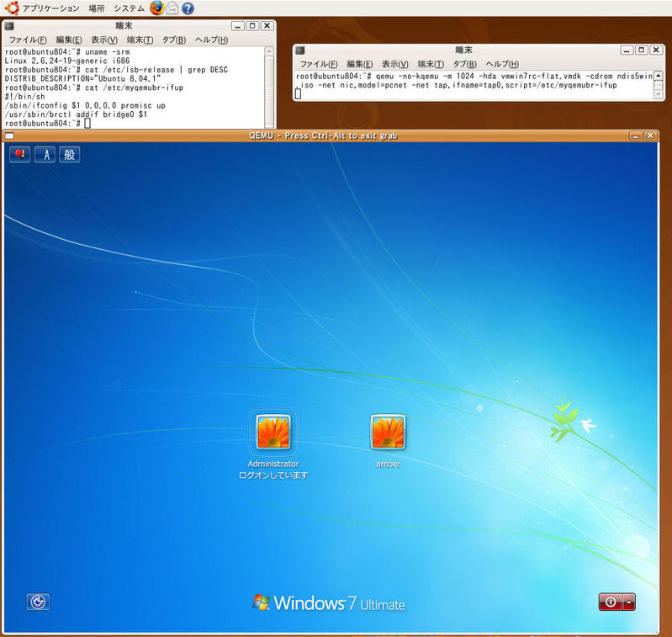Click 'Linux 2.6.24-19-generic i686' output line

67,61
